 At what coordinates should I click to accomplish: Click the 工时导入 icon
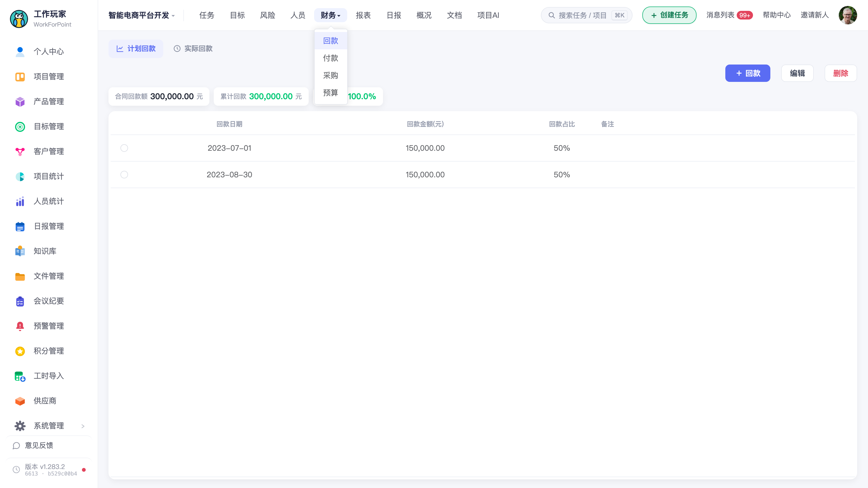point(20,376)
